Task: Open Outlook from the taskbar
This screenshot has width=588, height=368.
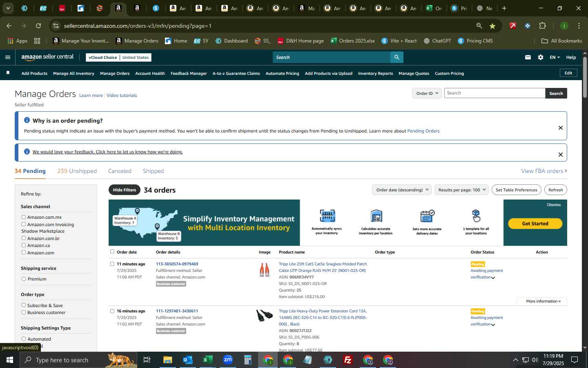Action: tap(188, 360)
